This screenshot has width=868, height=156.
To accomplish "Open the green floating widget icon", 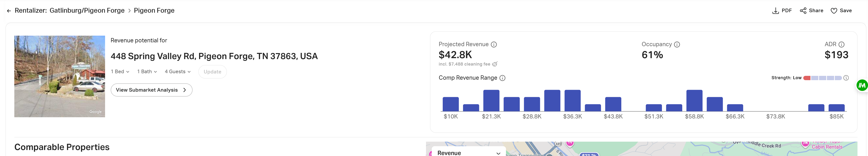I will click(862, 85).
